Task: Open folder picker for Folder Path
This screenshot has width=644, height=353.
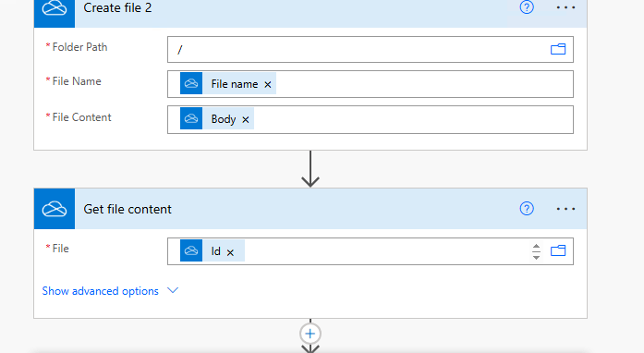Action: [x=558, y=49]
